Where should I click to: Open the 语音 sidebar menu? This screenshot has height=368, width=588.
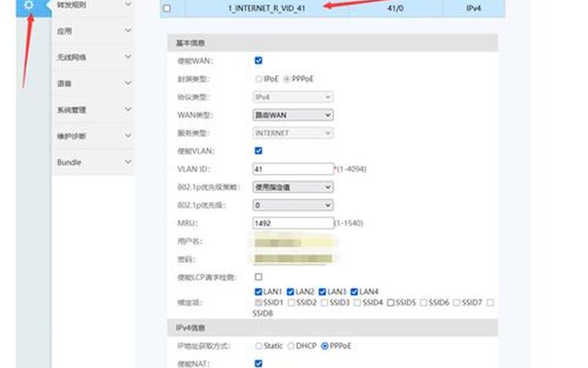[x=93, y=83]
